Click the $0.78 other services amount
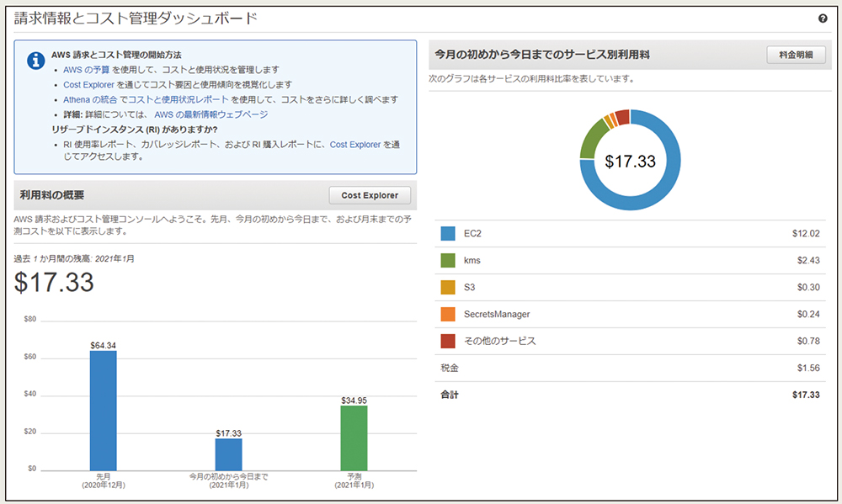The height and width of the screenshot is (504, 842). click(x=808, y=341)
